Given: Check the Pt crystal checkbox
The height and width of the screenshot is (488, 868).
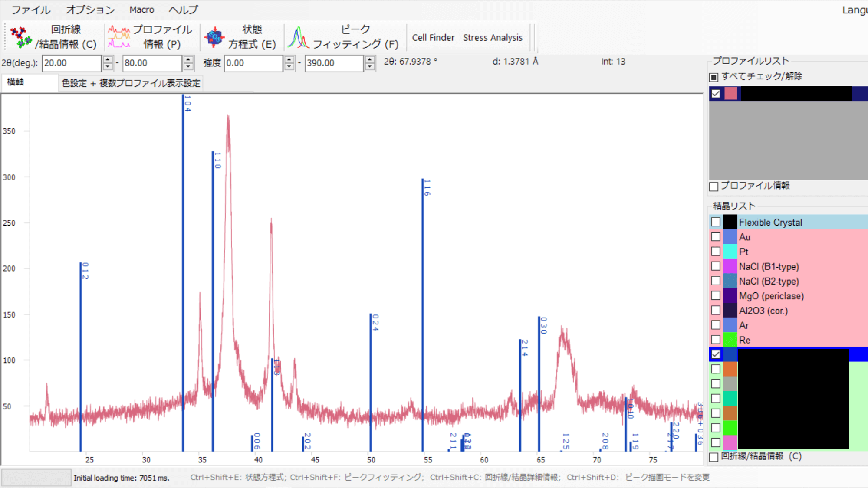Looking at the screenshot, I should [x=716, y=252].
